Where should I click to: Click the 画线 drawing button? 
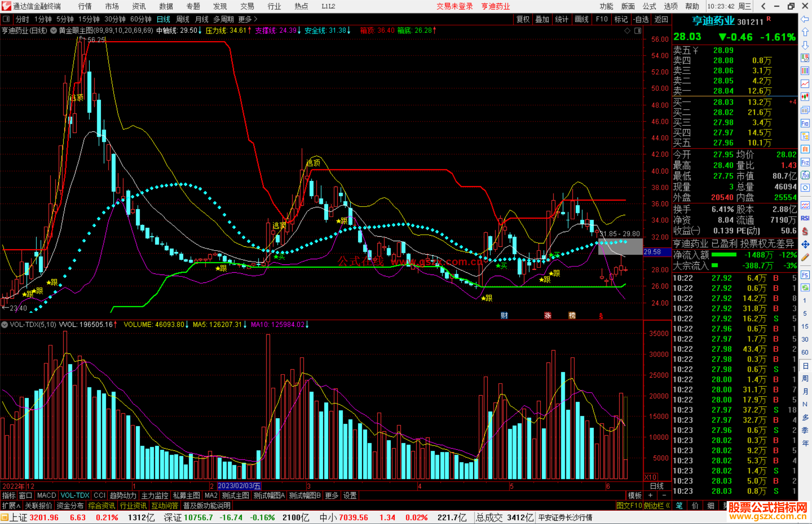click(x=581, y=19)
